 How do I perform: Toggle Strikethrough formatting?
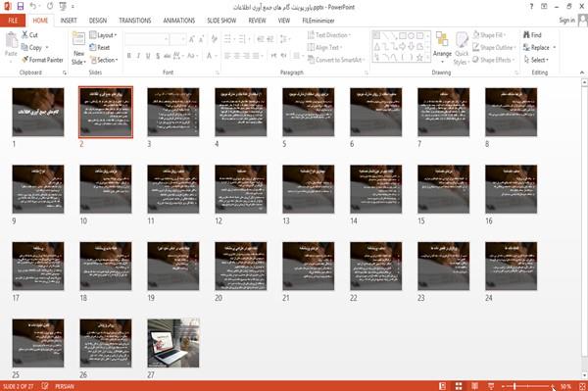(x=168, y=56)
